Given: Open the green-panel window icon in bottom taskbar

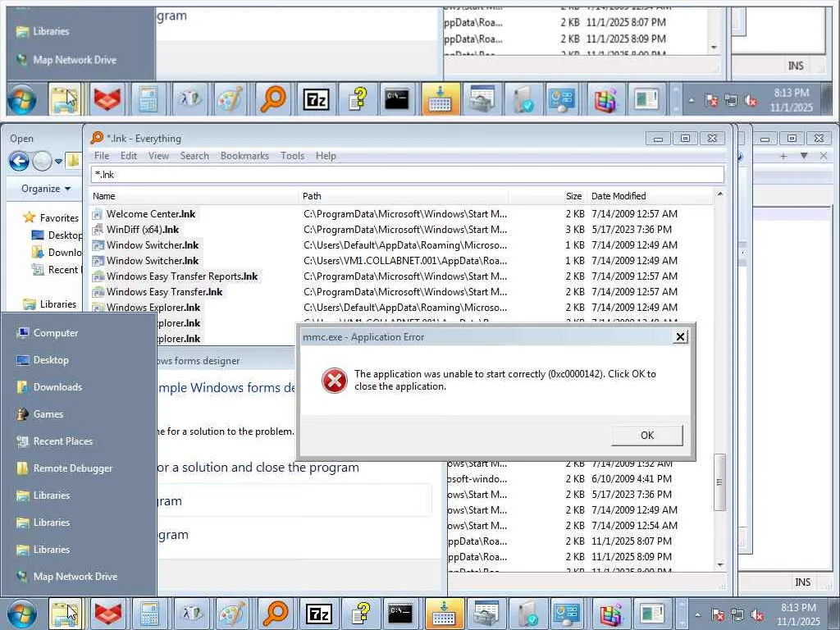Looking at the screenshot, I should click(x=651, y=614).
